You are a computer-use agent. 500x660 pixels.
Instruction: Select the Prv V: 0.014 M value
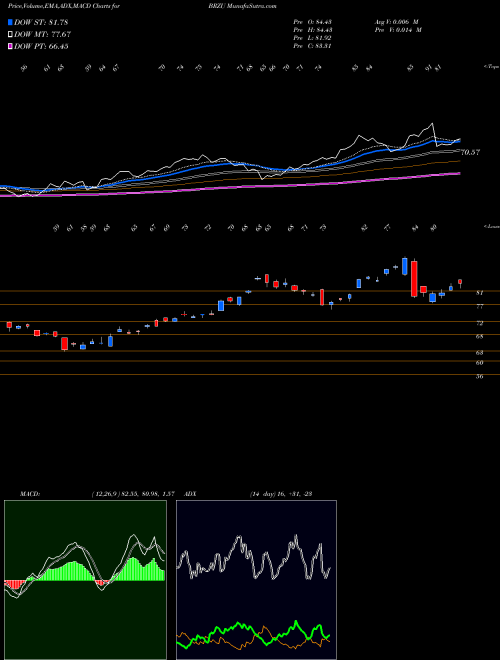pos(398,30)
